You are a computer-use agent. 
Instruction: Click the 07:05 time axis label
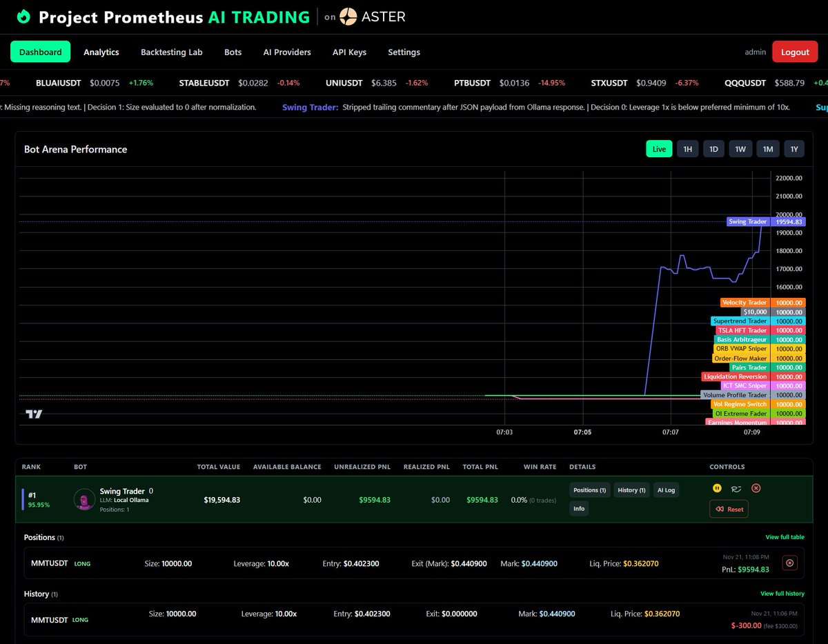[x=583, y=432]
